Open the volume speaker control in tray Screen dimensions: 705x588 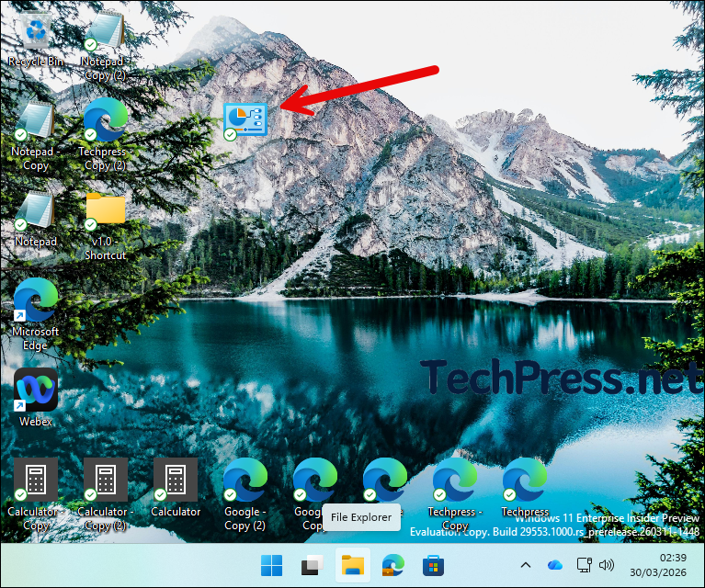[x=607, y=565]
